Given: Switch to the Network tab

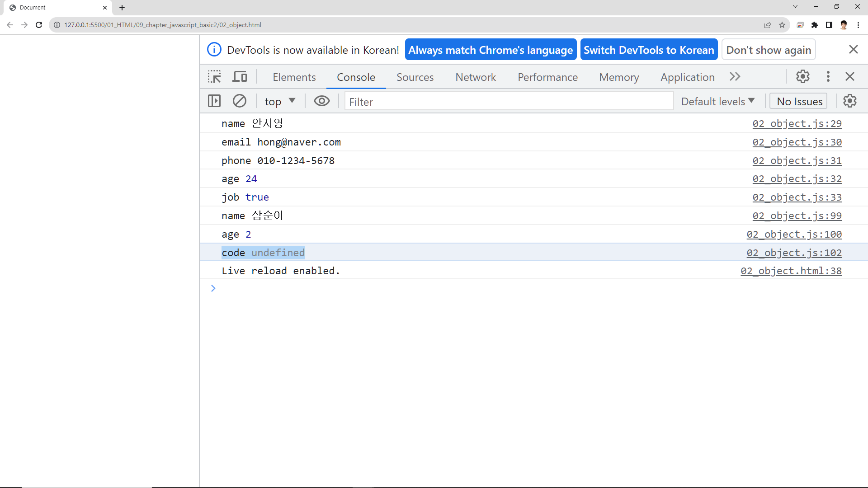Looking at the screenshot, I should 476,77.
